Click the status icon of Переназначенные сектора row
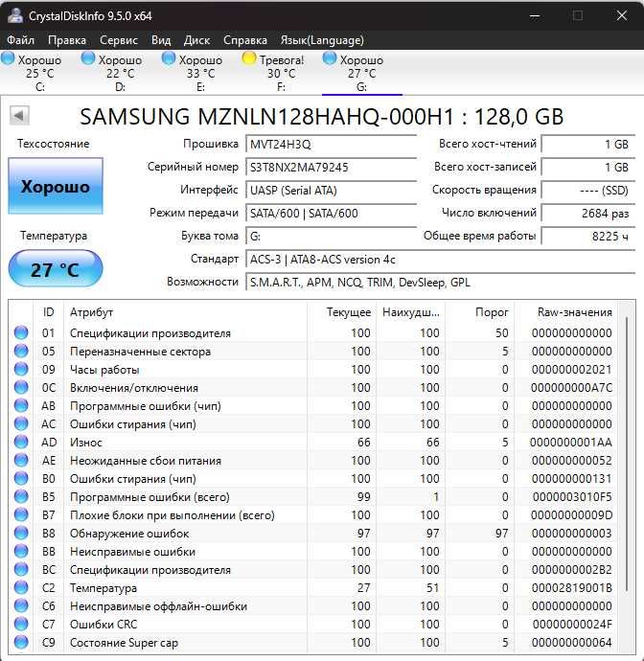The width and height of the screenshot is (644, 661). (x=21, y=351)
